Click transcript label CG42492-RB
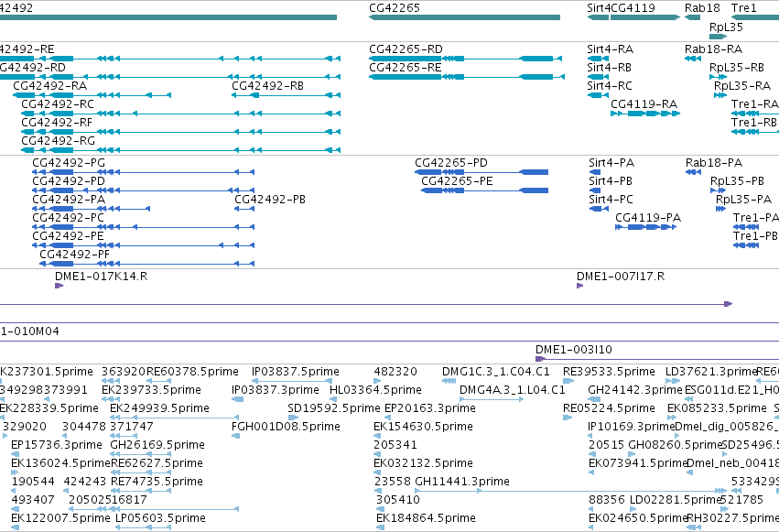779x532 pixels. (267, 86)
